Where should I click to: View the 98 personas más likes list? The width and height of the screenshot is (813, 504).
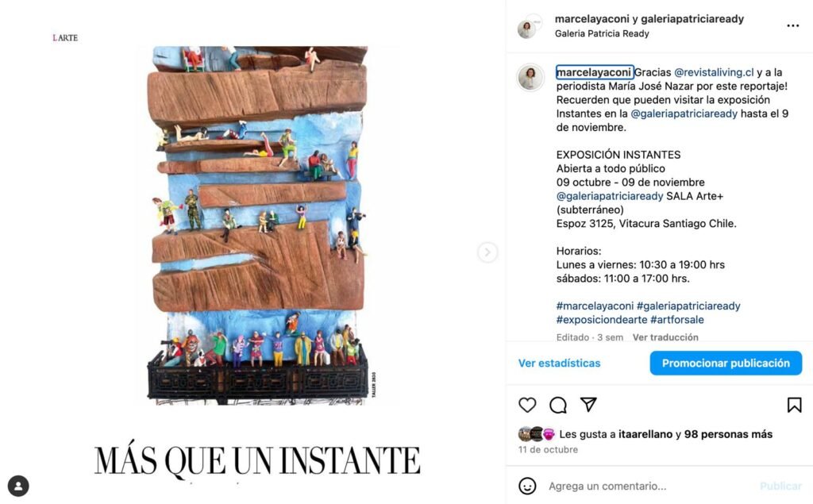(x=729, y=434)
